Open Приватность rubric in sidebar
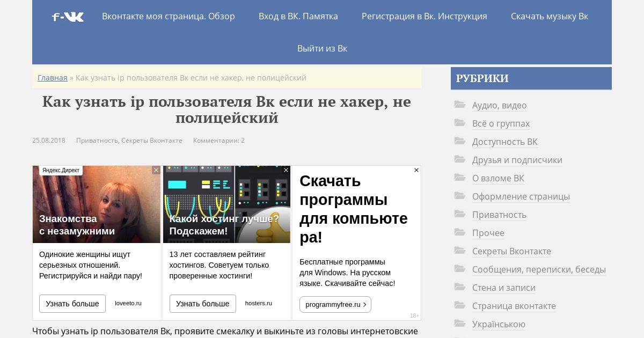The width and height of the screenshot is (644, 338). [x=499, y=215]
